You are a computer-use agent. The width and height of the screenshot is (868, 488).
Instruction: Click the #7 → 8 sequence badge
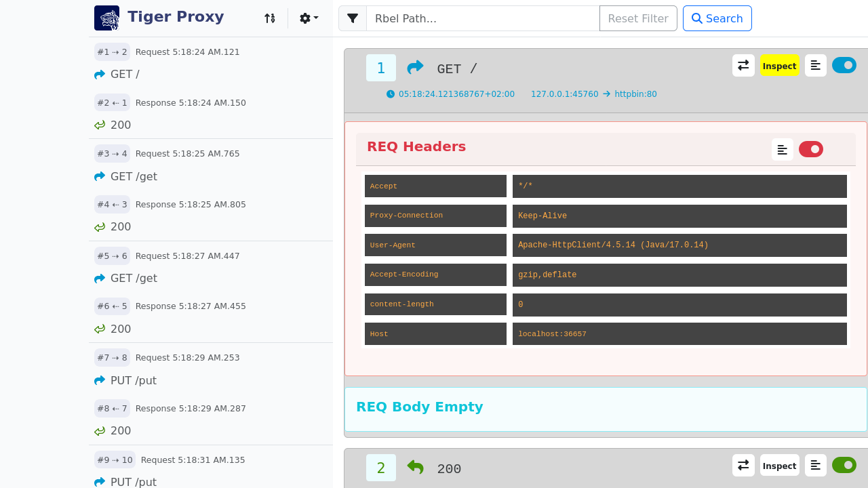(112, 358)
